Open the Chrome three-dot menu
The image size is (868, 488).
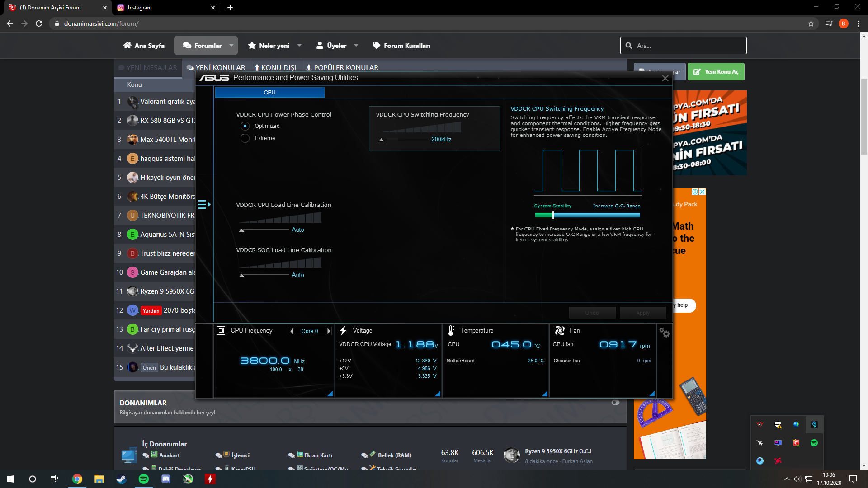click(858, 23)
